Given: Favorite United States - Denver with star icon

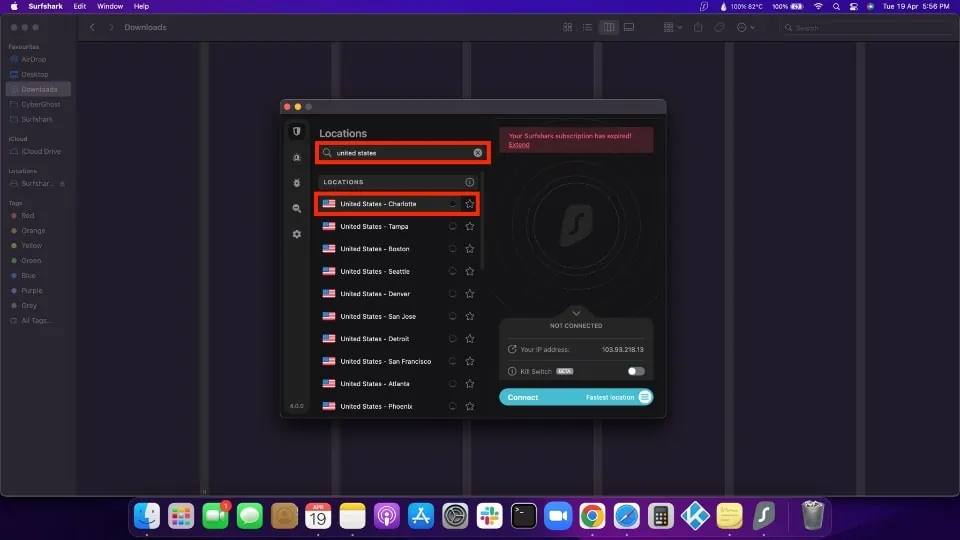Looking at the screenshot, I should pyautogui.click(x=470, y=294).
